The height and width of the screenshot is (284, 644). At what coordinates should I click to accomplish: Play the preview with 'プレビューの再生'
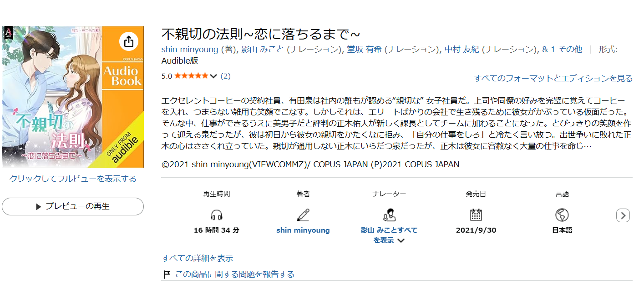(x=73, y=206)
